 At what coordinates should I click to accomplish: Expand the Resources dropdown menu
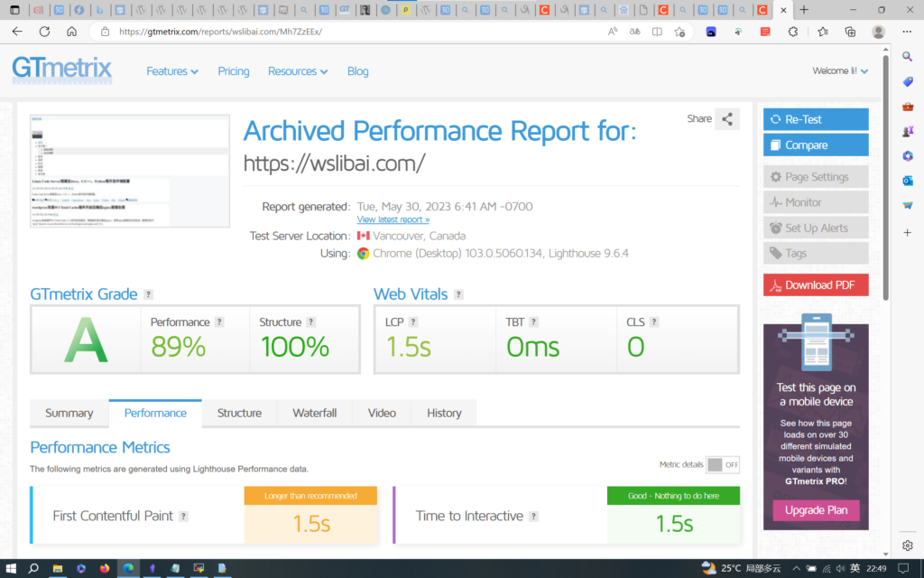click(x=298, y=71)
